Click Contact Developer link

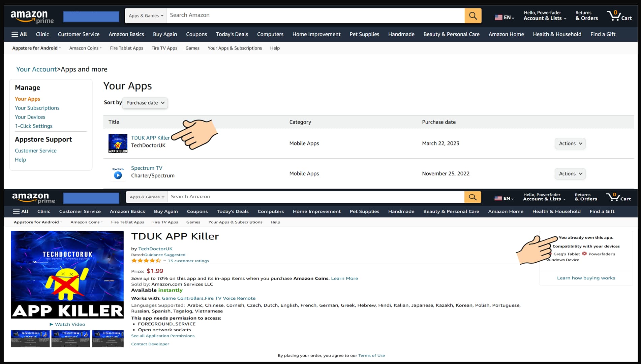150,344
